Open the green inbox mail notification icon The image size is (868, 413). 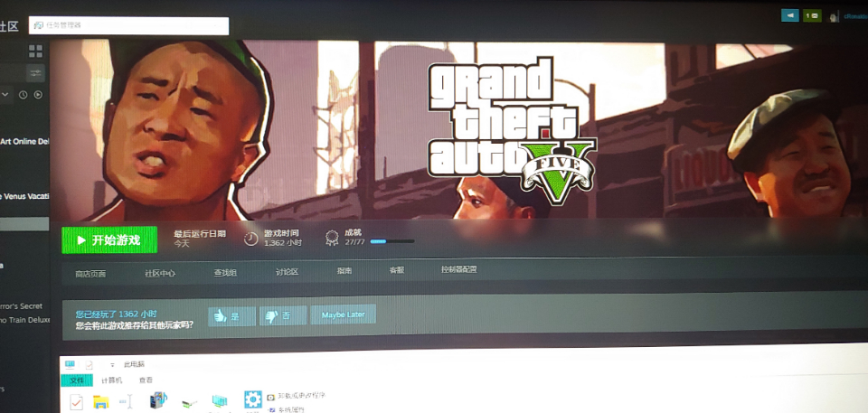click(x=812, y=16)
